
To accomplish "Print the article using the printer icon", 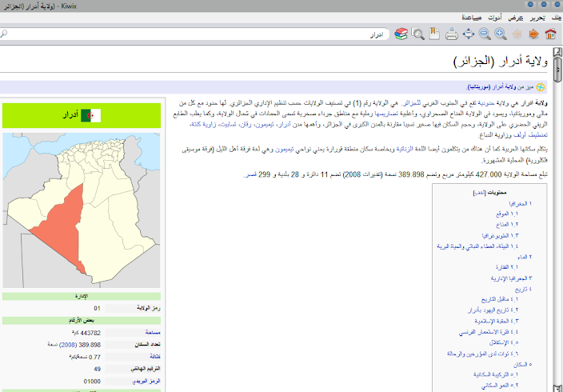I will click(451, 34).
